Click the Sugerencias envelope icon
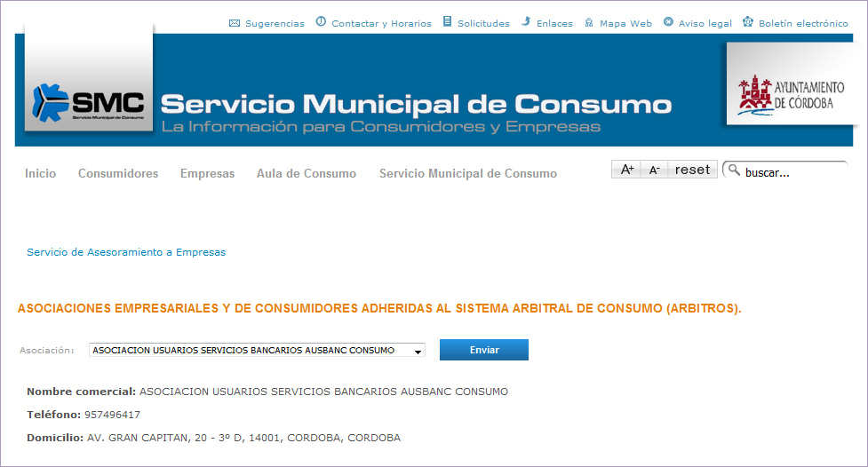Viewport: 868px width, 467px height. (235, 23)
